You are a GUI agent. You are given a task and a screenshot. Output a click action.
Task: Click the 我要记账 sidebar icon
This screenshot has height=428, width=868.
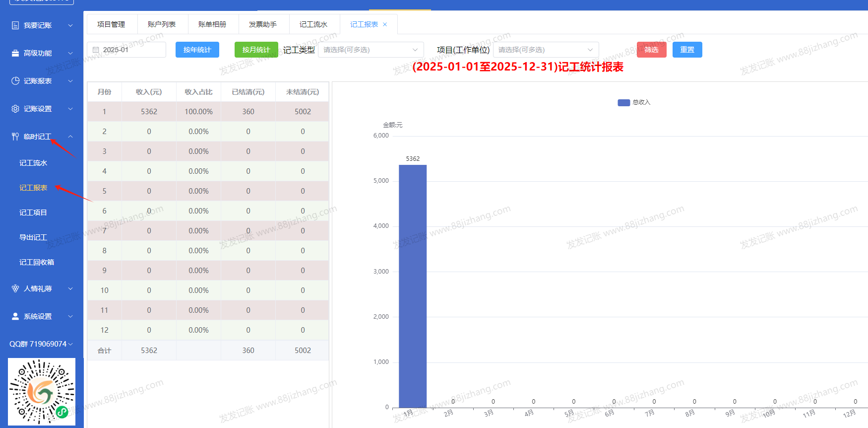coord(15,25)
